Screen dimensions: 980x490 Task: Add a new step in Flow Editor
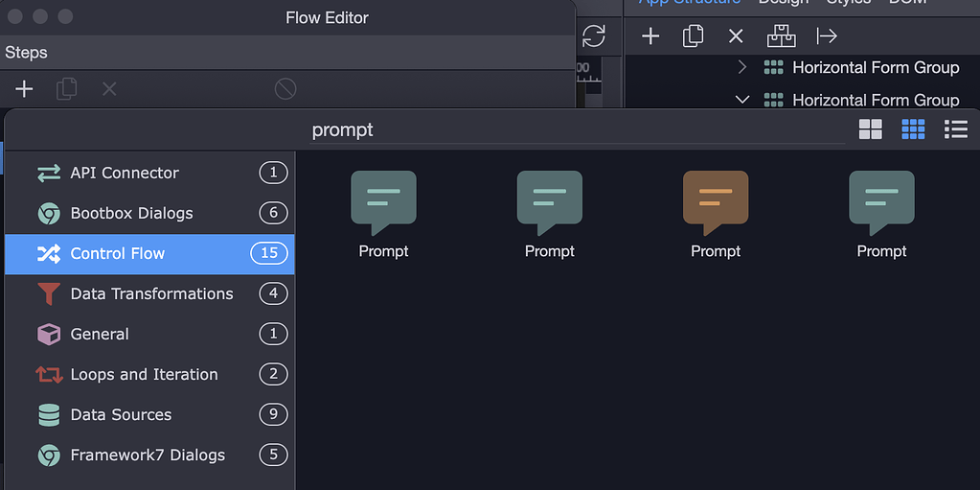(x=24, y=89)
